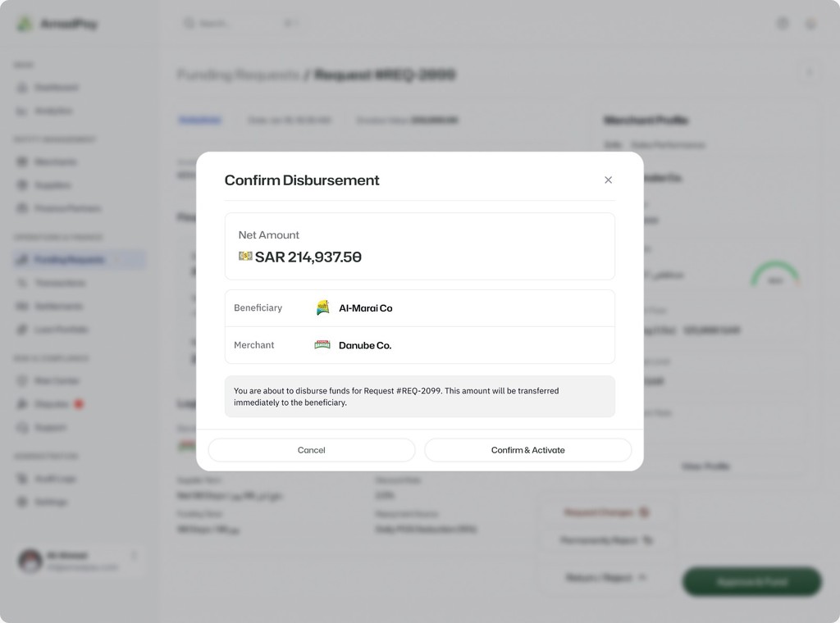Click the Al-Marai Co beneficiary logo
Image resolution: width=840 pixels, height=623 pixels.
pyautogui.click(x=323, y=308)
